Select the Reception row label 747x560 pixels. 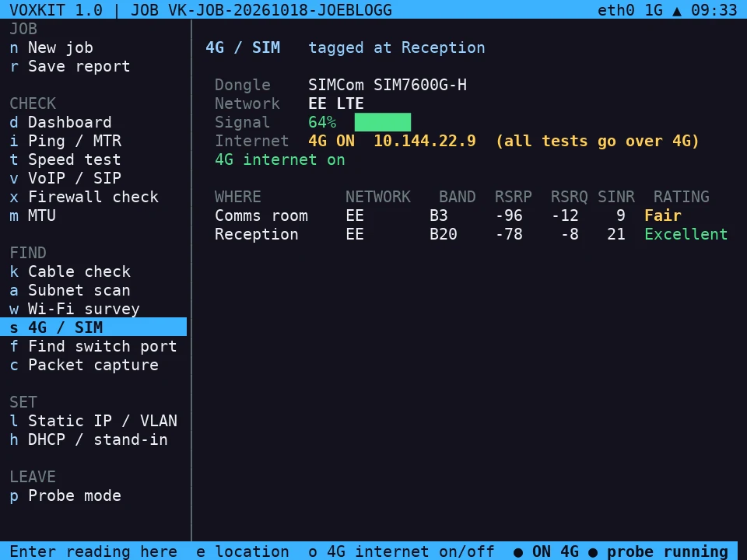point(256,234)
